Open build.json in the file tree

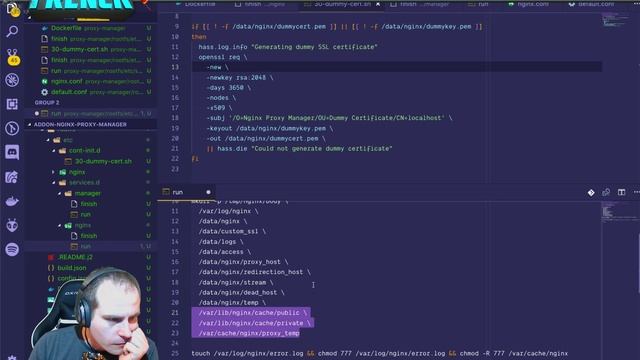[72, 268]
